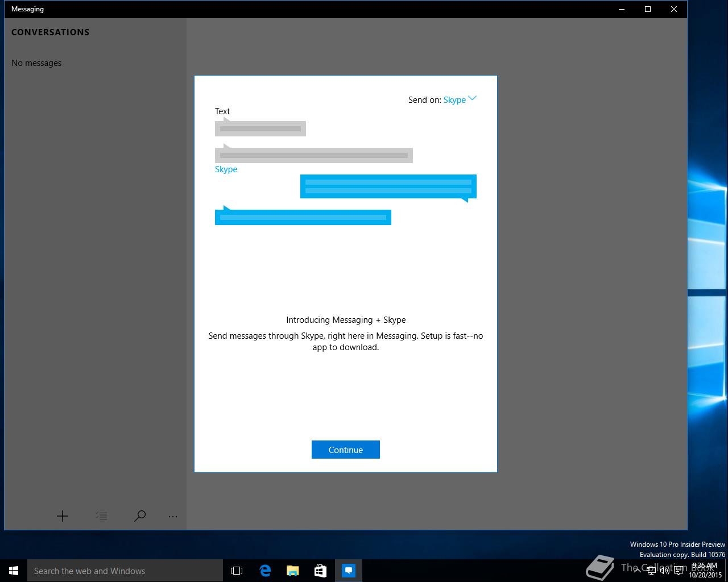Open the select conversations checklist icon
Screen dimensions: 728x582
pos(101,516)
